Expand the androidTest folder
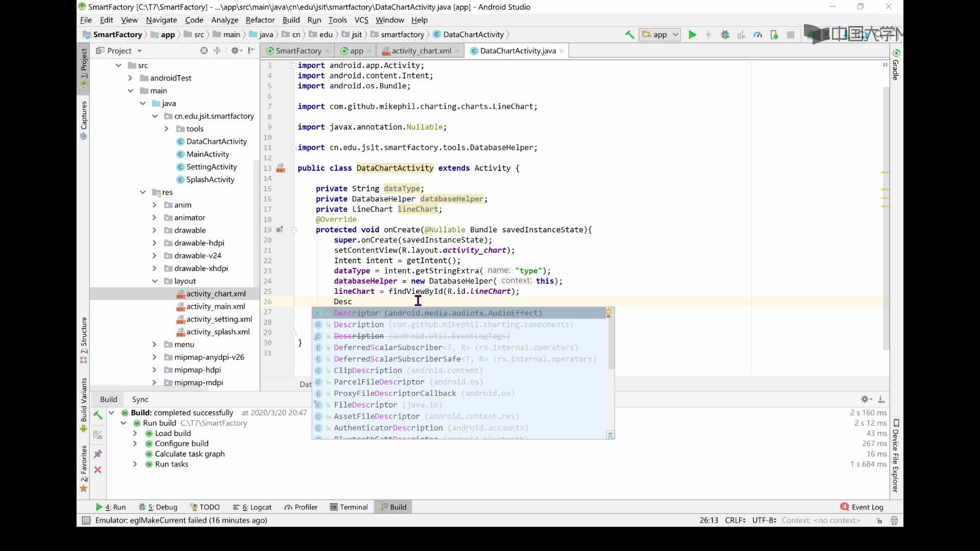 [130, 78]
